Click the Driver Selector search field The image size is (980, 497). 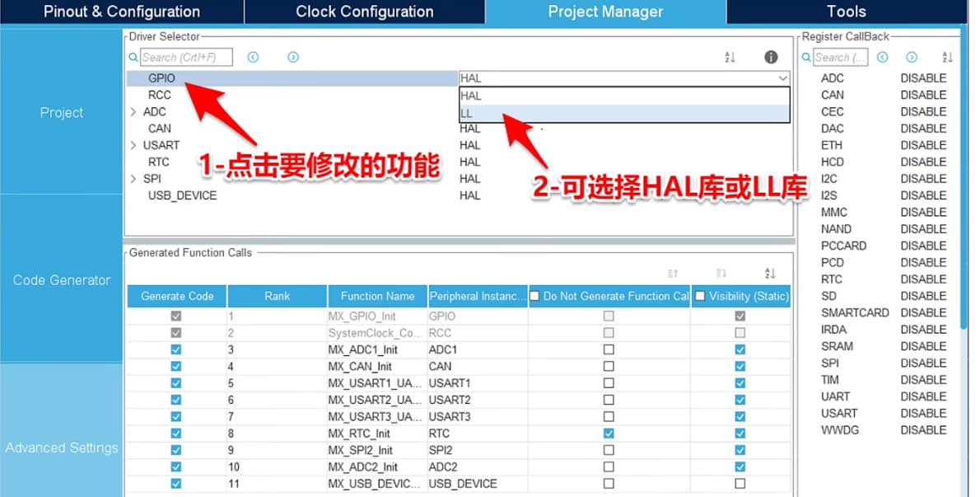(x=185, y=57)
